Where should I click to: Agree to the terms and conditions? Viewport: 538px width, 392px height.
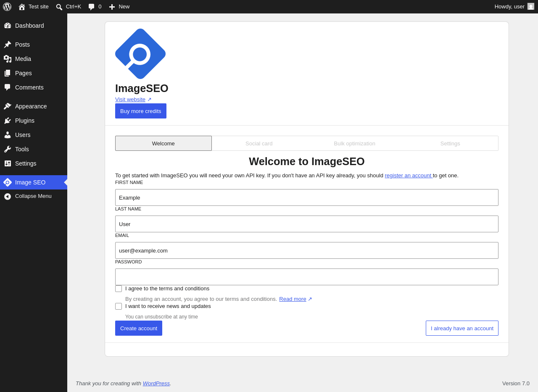119,289
